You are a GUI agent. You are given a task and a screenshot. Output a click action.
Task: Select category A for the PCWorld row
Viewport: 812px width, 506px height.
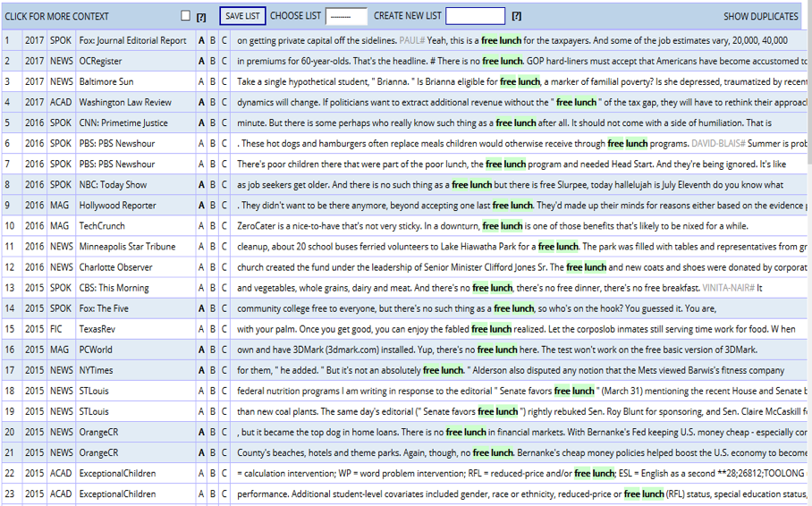201,349
